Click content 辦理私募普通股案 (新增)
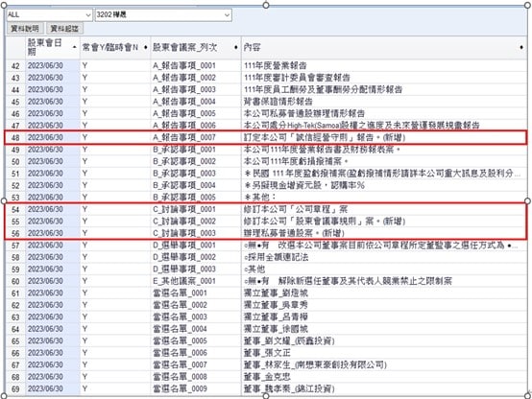The image size is (532, 399). [x=384, y=233]
